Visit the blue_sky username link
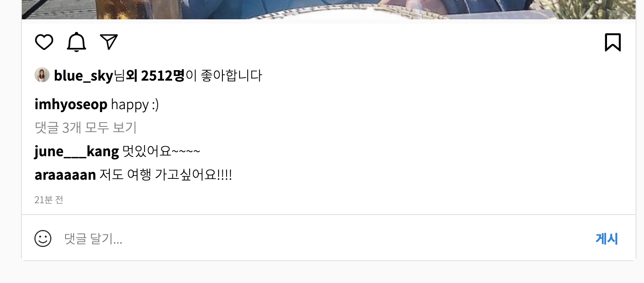Image resolution: width=644 pixels, height=283 pixels. click(83, 76)
